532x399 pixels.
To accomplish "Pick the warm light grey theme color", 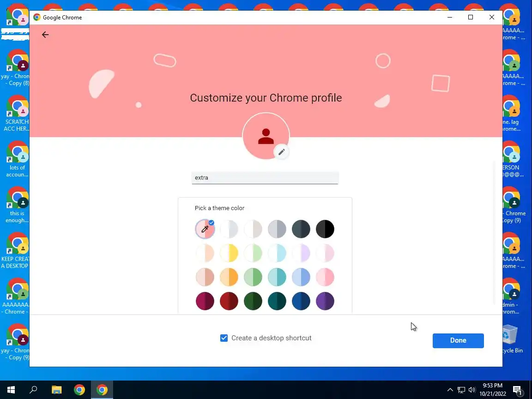I will [253, 229].
